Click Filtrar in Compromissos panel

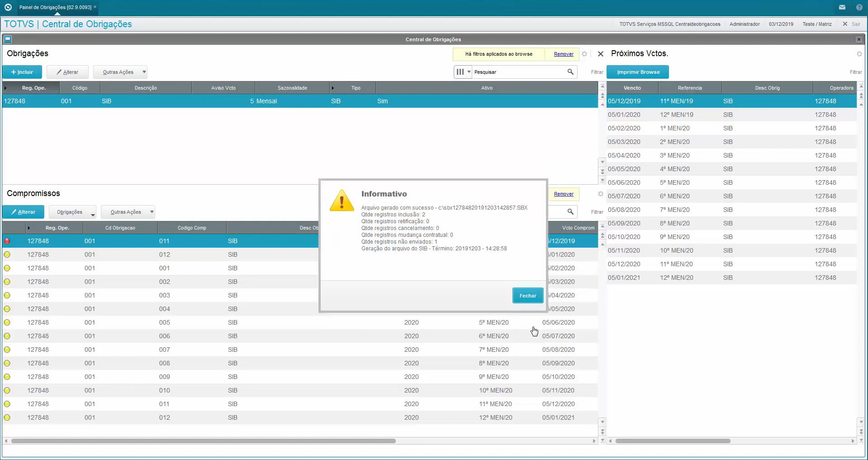597,212
